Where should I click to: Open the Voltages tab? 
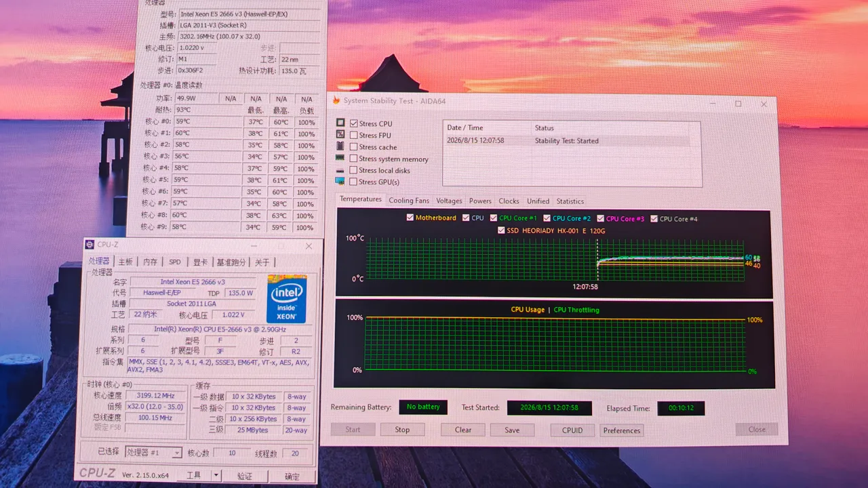pos(449,201)
